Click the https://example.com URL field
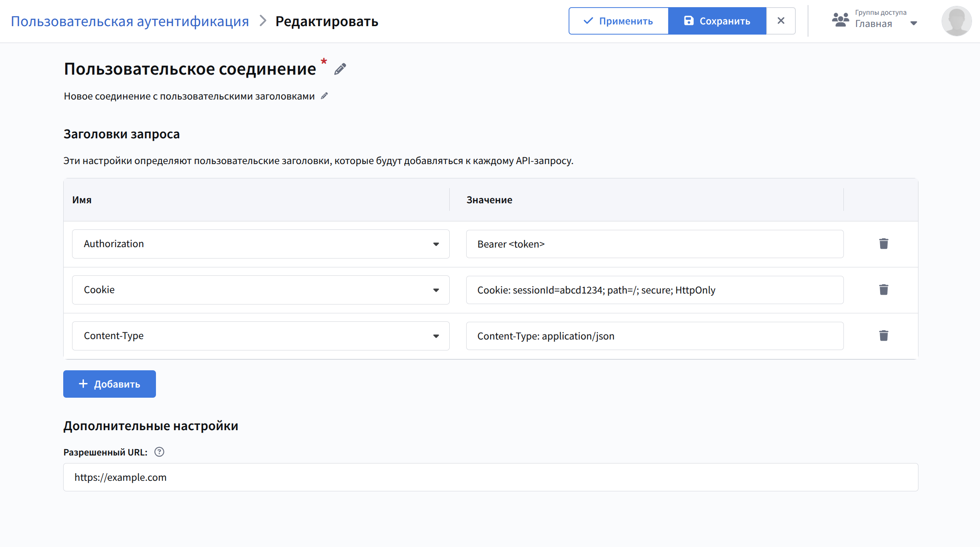This screenshot has height=547, width=980. (x=490, y=477)
